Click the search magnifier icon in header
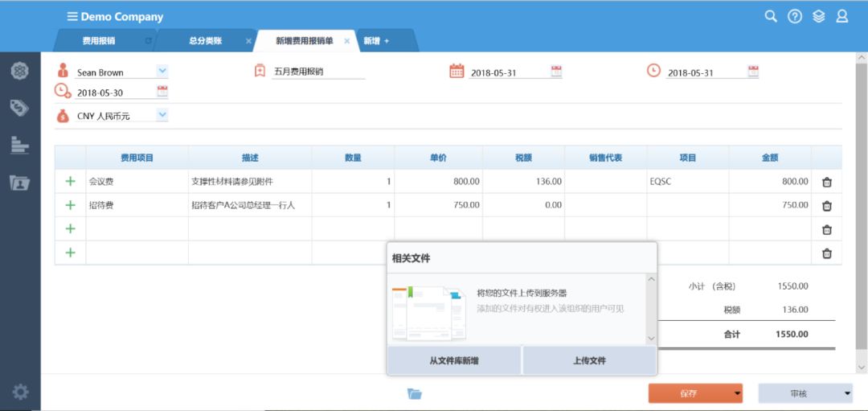The height and width of the screenshot is (411, 868). 770,16
